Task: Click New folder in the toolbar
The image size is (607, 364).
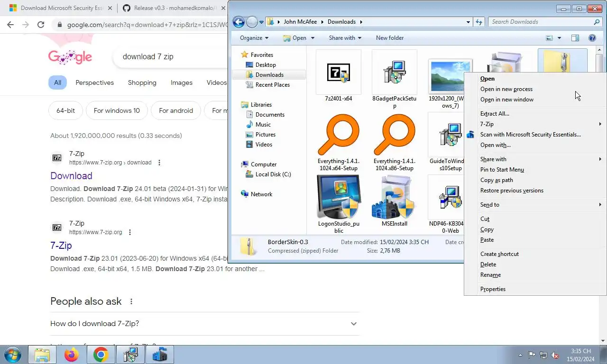Action: (390, 38)
